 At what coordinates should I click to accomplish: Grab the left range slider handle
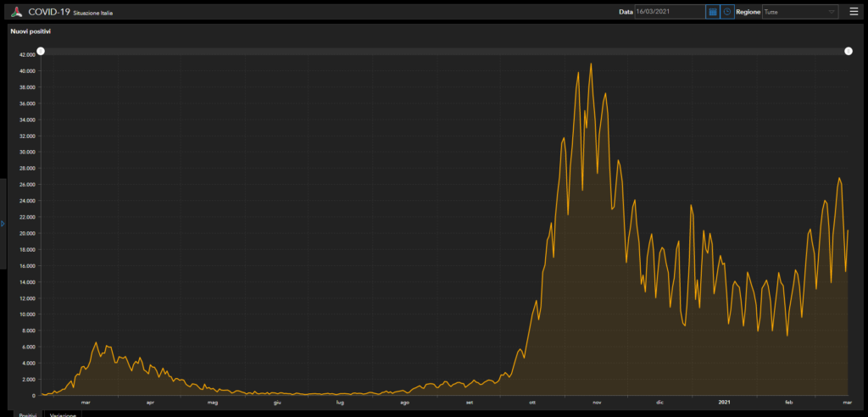coord(41,51)
